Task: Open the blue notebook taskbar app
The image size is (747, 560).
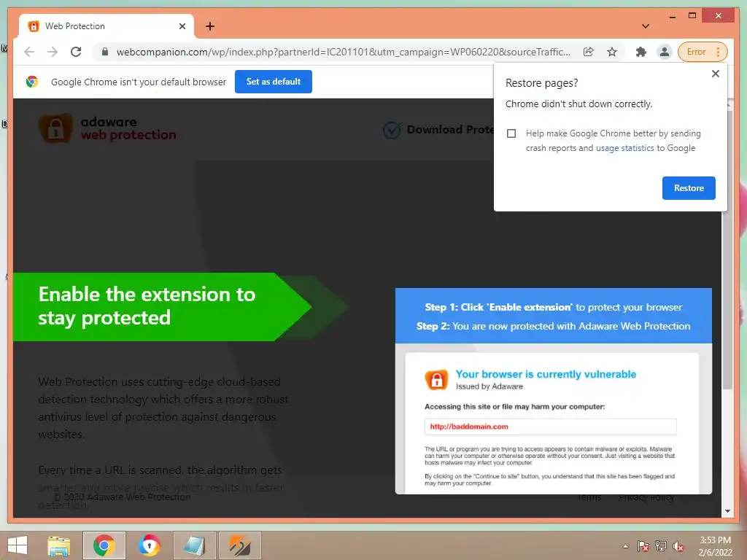Action: tap(194, 545)
